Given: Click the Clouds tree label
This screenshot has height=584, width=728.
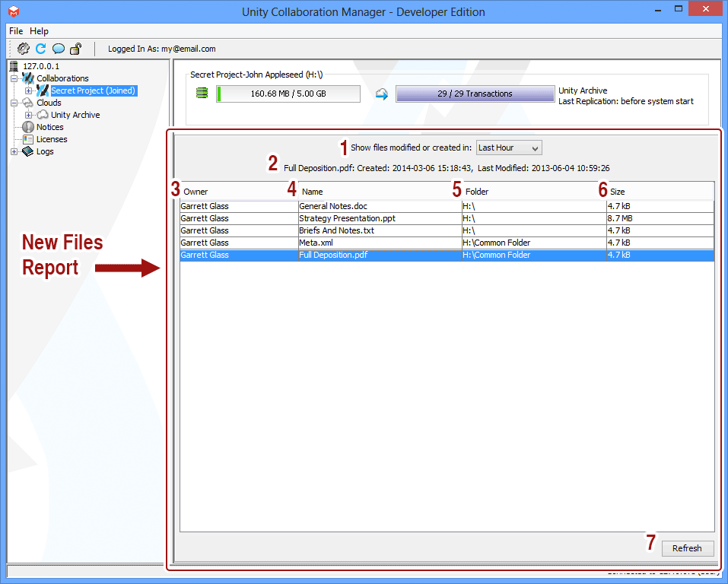Looking at the screenshot, I should point(49,103).
